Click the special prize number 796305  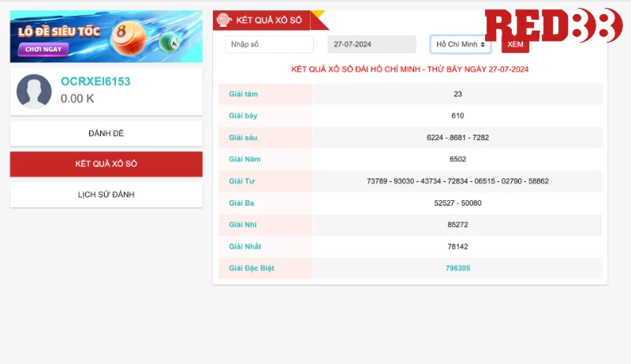point(457,269)
